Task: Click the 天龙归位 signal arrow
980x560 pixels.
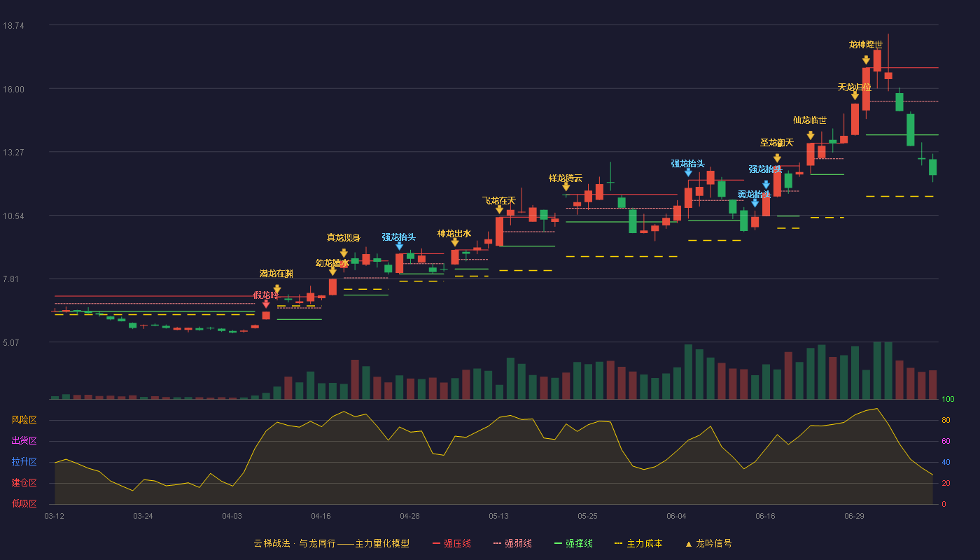Action: (855, 96)
